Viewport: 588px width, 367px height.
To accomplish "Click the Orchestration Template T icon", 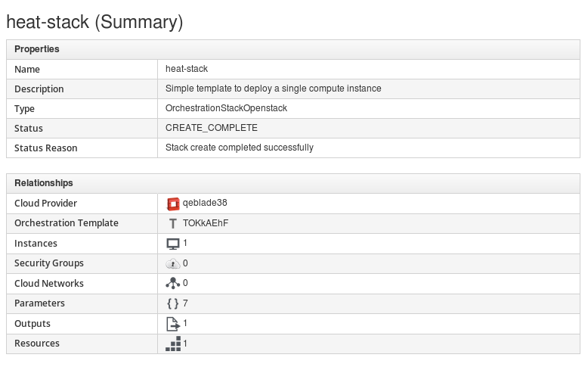I will 173,223.
